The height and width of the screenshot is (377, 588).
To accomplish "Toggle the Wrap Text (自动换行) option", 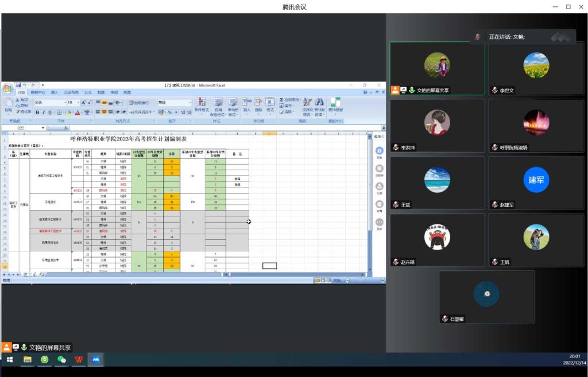I will (x=138, y=103).
